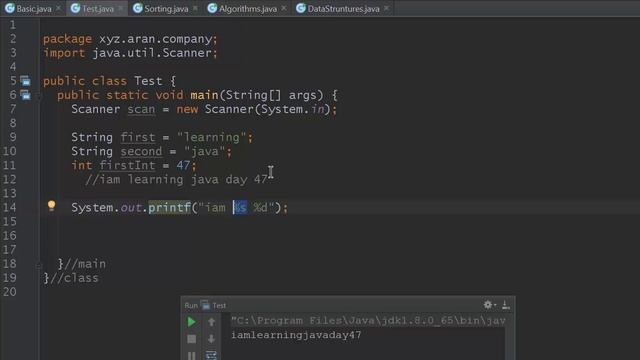Click variable 'first' on line 9

(138, 138)
